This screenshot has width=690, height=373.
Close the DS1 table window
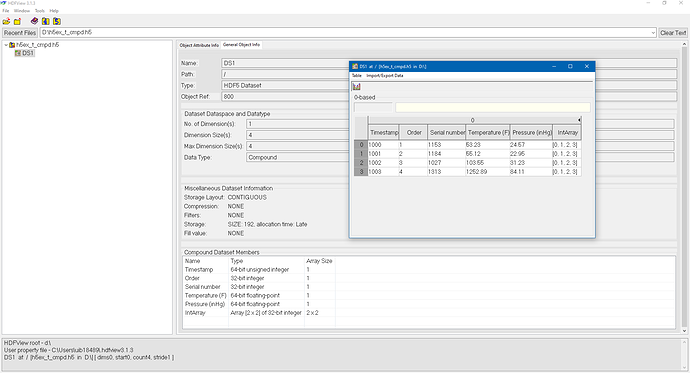coord(587,66)
